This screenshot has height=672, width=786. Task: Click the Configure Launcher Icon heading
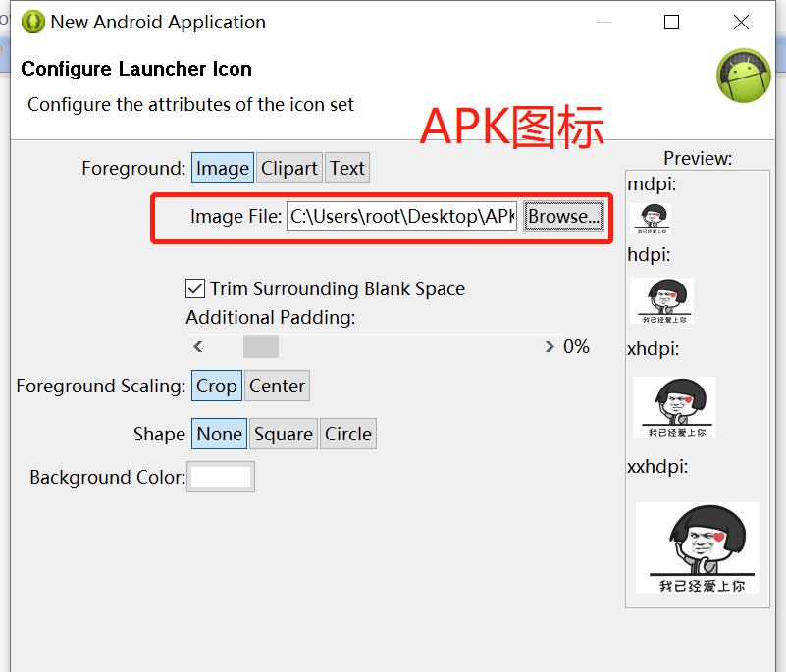[x=136, y=69]
